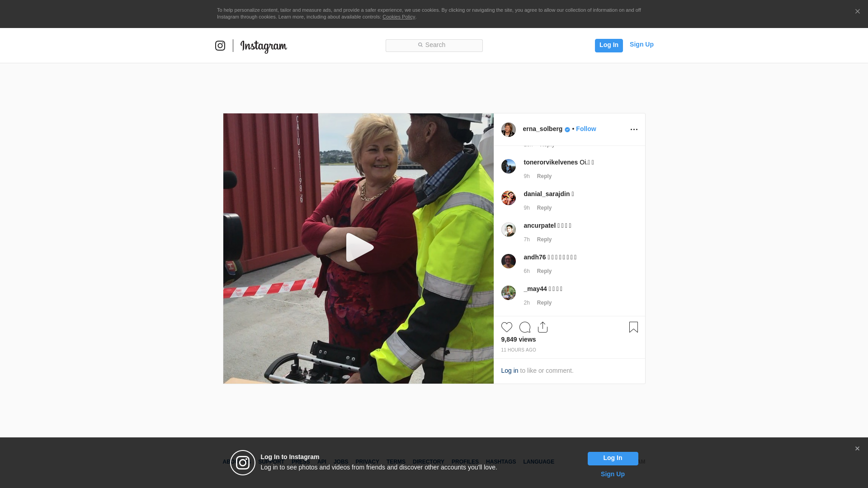This screenshot has width=868, height=488.
Task: Open the HASHTAGS footer link
Action: point(501,462)
